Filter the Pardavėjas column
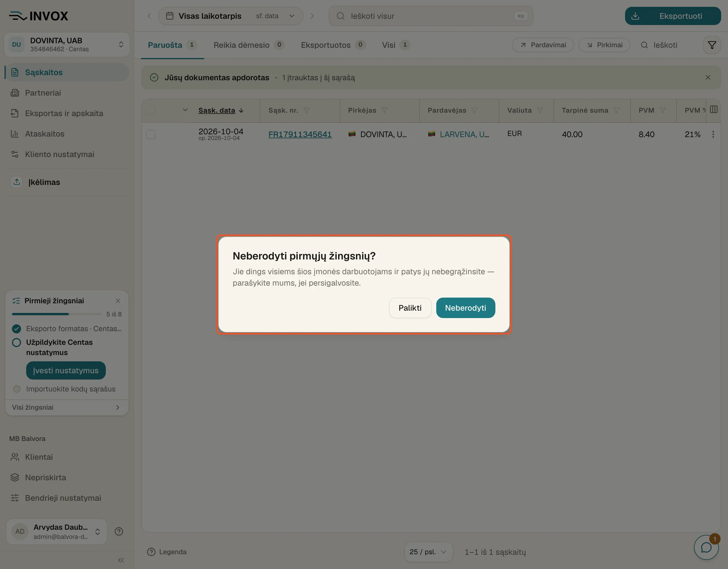 [x=474, y=110]
